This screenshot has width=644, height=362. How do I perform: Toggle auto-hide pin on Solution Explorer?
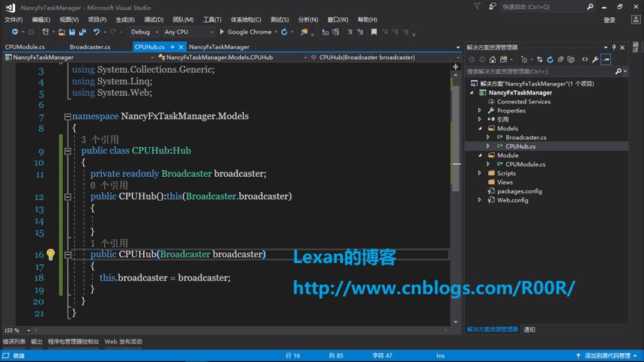[614, 47]
